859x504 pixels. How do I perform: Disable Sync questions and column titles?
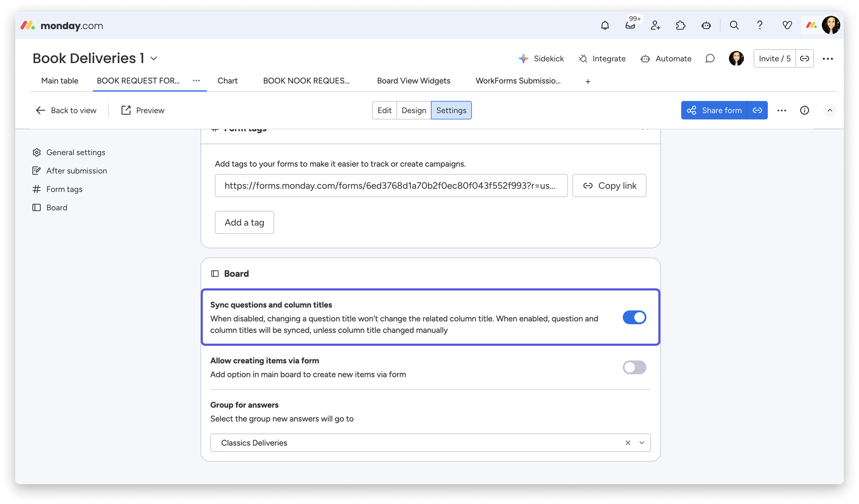[634, 317]
